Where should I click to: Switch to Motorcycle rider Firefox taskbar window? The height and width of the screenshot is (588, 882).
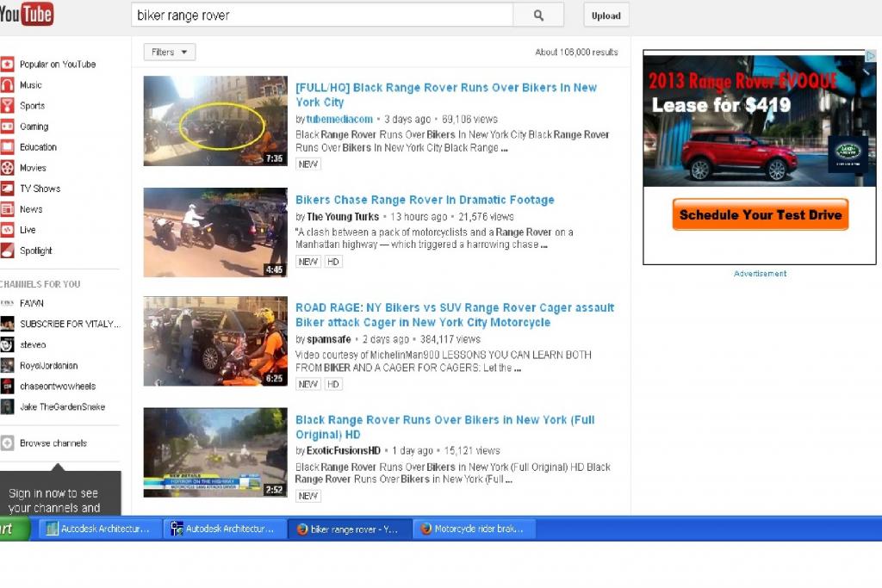click(474, 529)
